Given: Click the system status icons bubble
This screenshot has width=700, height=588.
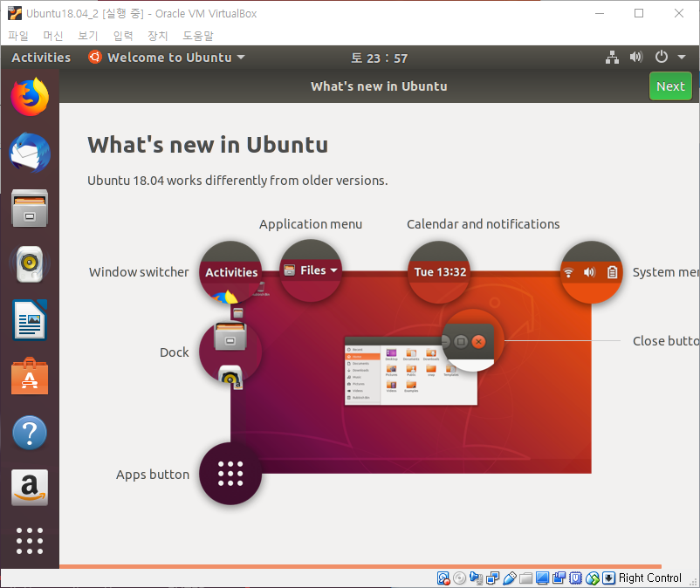Looking at the screenshot, I should 591,272.
